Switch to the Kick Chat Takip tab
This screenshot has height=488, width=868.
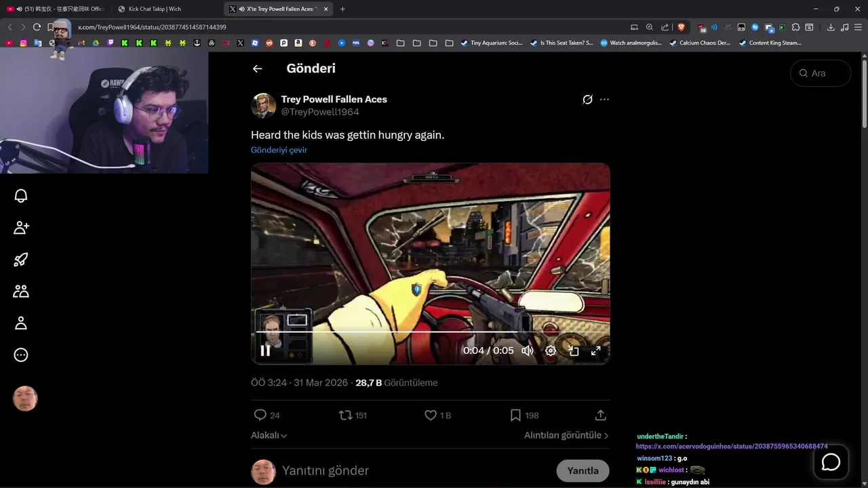pyautogui.click(x=166, y=9)
